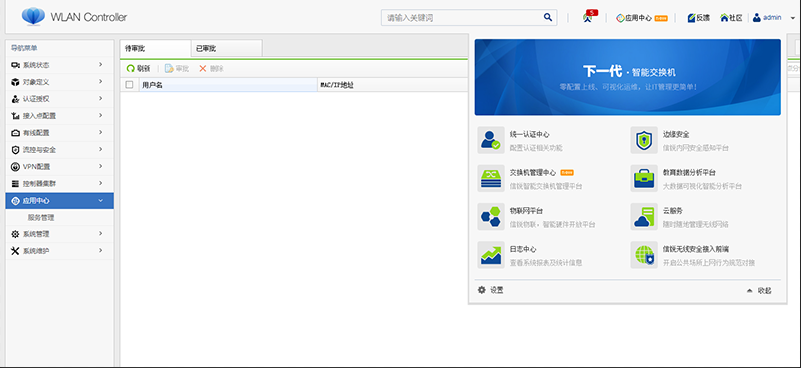Expand the 系统状态 chevron
The image size is (801, 368).
[101, 64]
